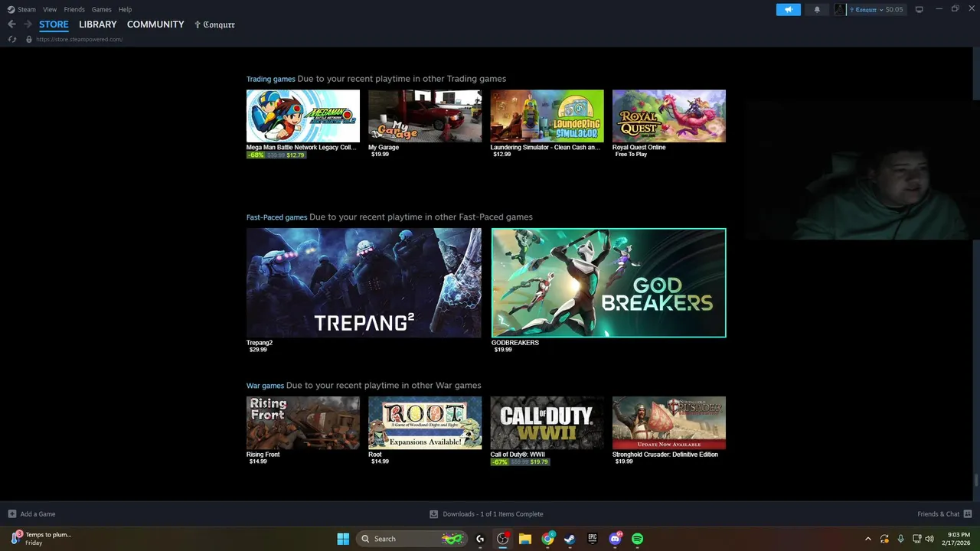Viewport: 980px width, 551px height.
Task: Open the GODBREAKERS large banner
Action: (609, 282)
